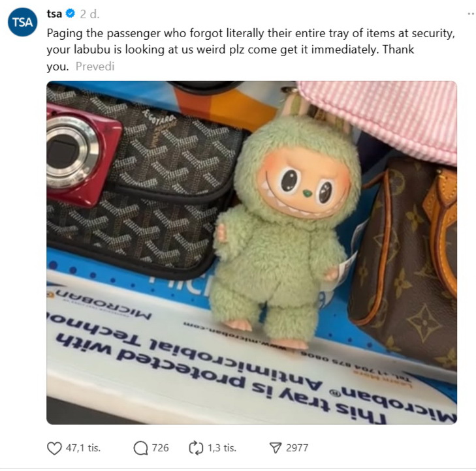Click the blue verified badge
Screen dimensions: 476x471
point(71,14)
